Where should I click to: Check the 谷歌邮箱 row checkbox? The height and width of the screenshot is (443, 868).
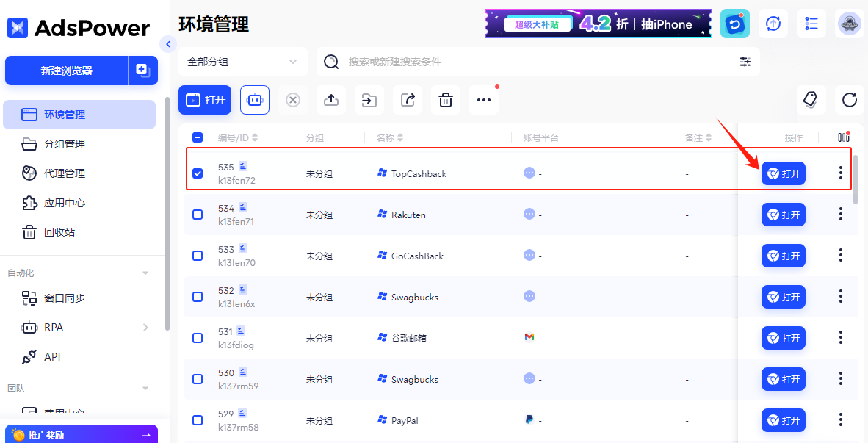pyautogui.click(x=198, y=338)
